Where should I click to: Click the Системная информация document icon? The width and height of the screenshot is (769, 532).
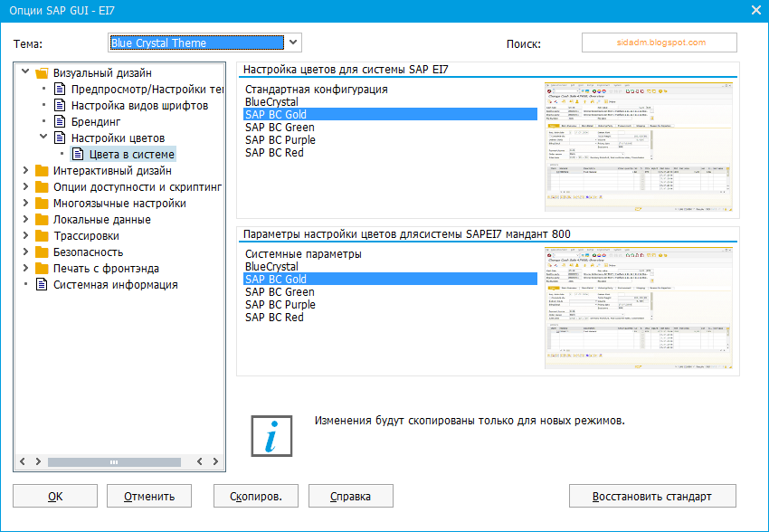43,284
